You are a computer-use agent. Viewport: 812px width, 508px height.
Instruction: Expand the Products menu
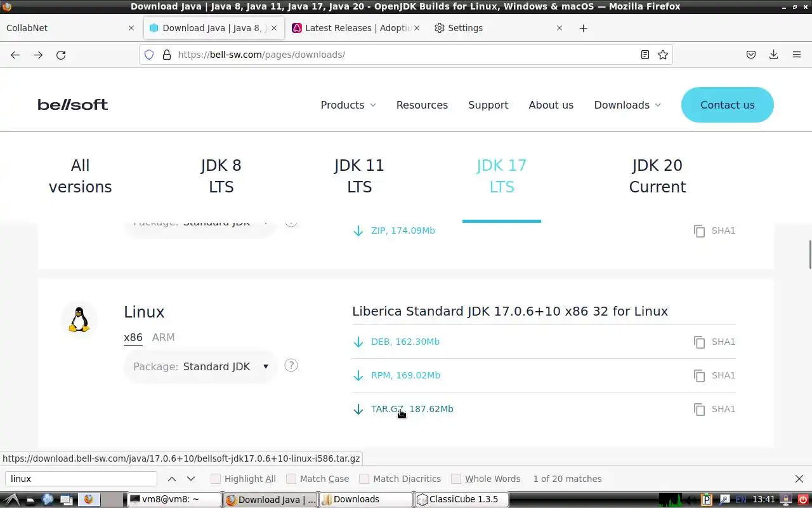[348, 105]
